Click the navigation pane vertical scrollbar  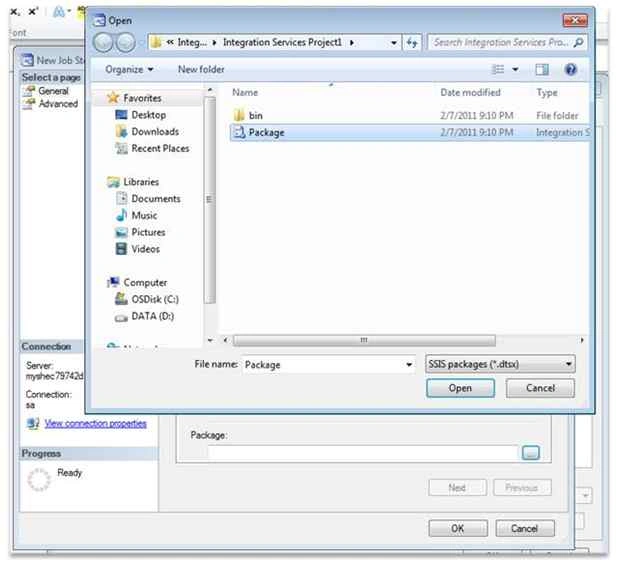click(x=210, y=200)
